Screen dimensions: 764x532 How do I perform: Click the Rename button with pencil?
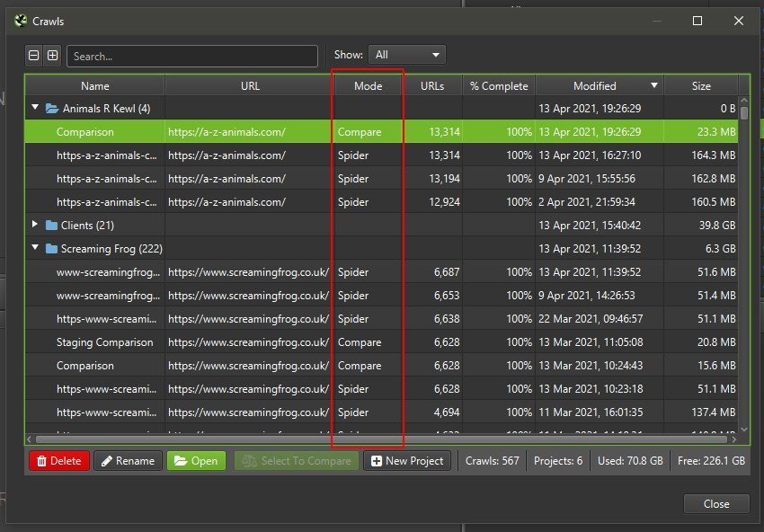click(128, 461)
